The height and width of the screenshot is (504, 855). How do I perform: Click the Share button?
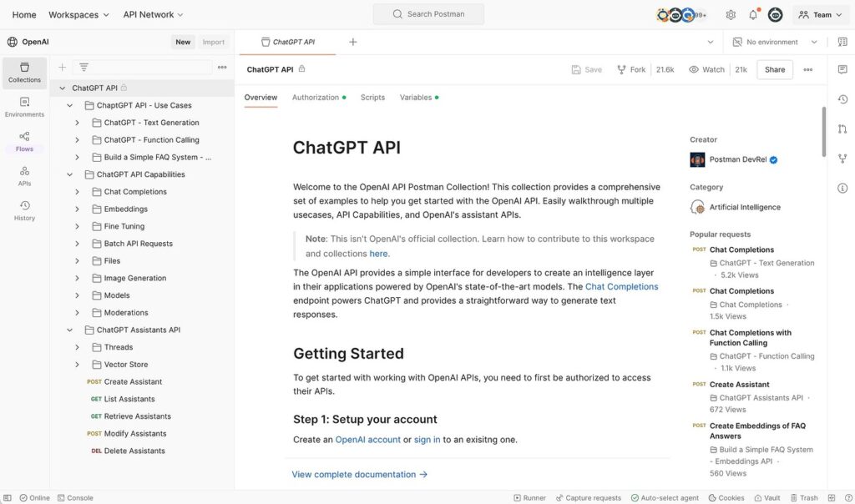(774, 70)
